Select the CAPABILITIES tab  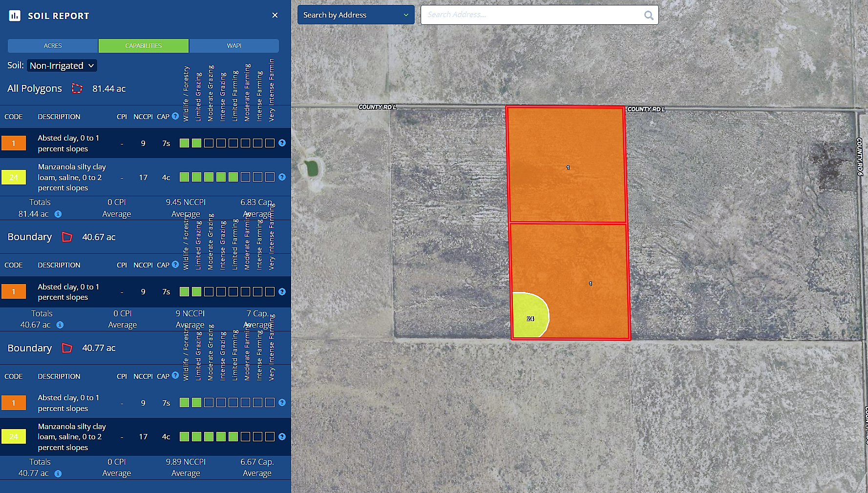[x=143, y=46]
